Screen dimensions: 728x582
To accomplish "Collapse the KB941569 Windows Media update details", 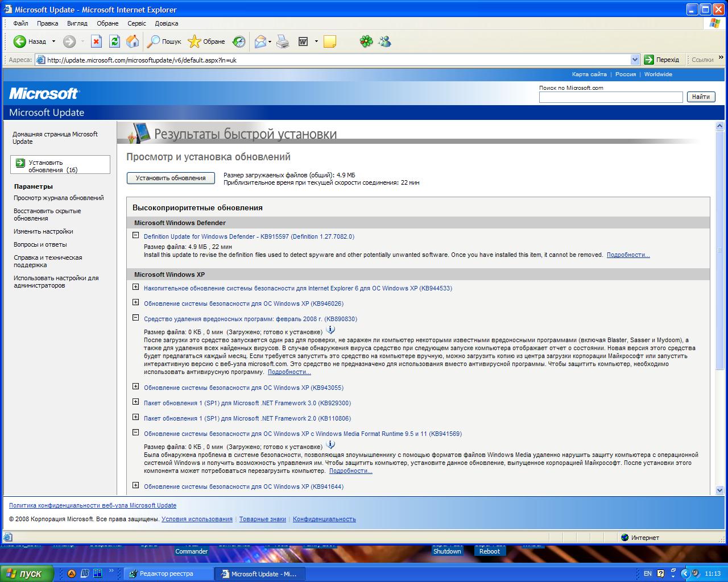I will click(x=135, y=433).
